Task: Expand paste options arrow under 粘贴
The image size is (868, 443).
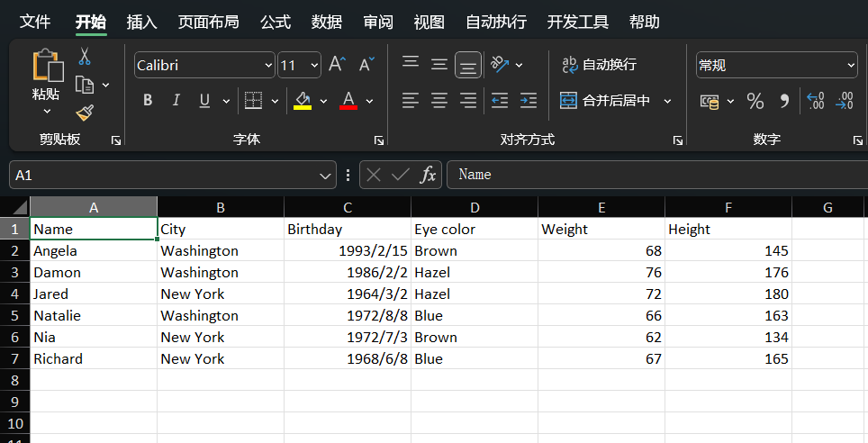Action: [47, 112]
